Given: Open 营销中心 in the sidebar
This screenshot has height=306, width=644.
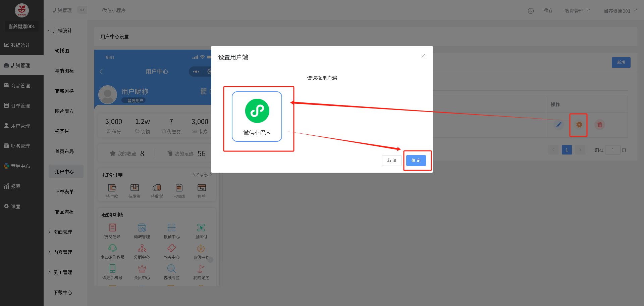Looking at the screenshot, I should (20, 166).
